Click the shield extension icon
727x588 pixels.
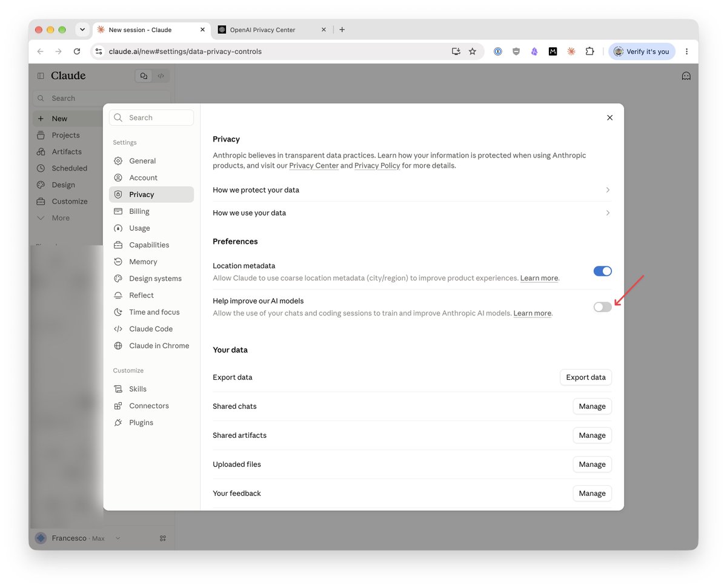[x=516, y=51]
